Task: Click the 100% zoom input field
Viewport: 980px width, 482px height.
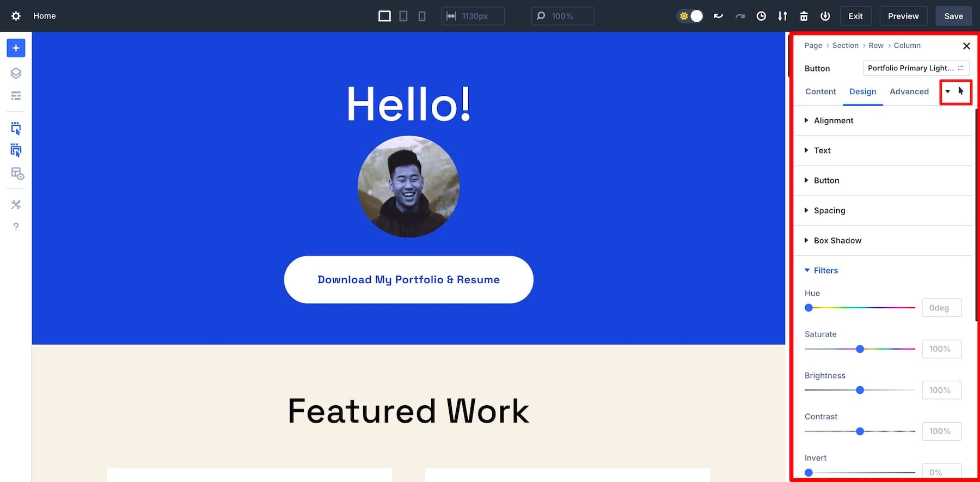Action: pyautogui.click(x=563, y=16)
